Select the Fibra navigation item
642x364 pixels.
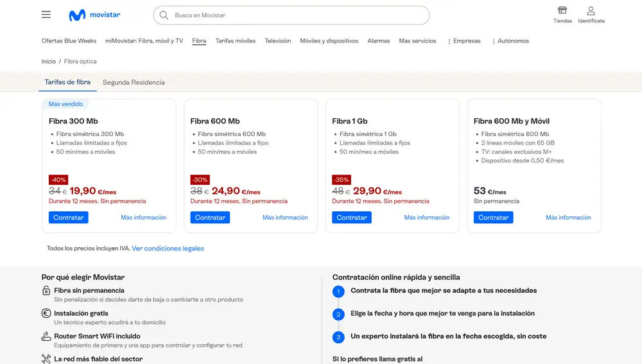[x=199, y=41]
